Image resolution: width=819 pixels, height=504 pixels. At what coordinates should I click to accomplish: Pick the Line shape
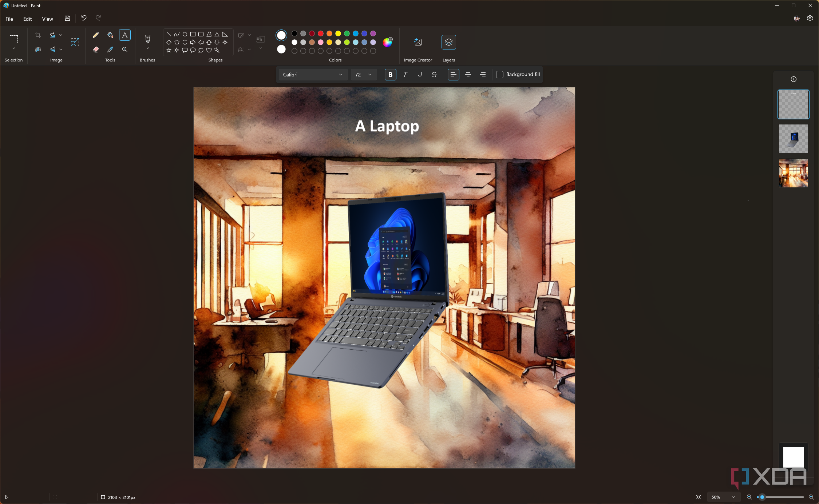point(169,34)
